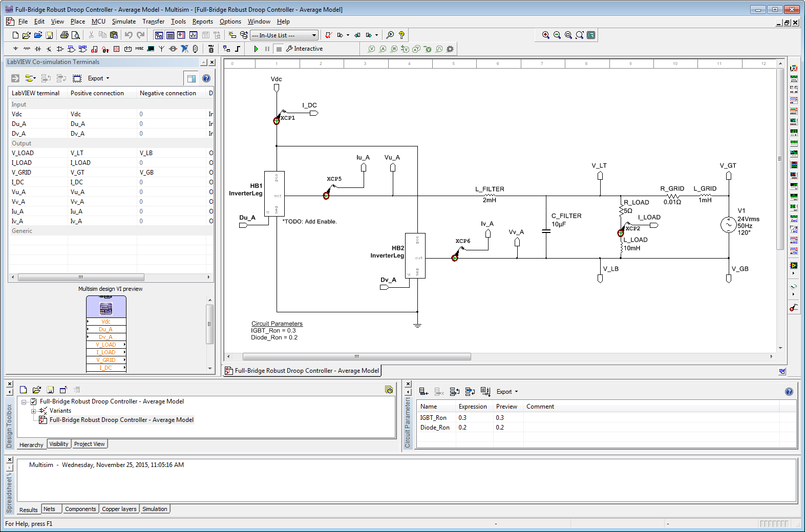Viewport: 805px width, 532px height.
Task: Open the yellow terminals grouping dropdown
Action: (x=31, y=78)
